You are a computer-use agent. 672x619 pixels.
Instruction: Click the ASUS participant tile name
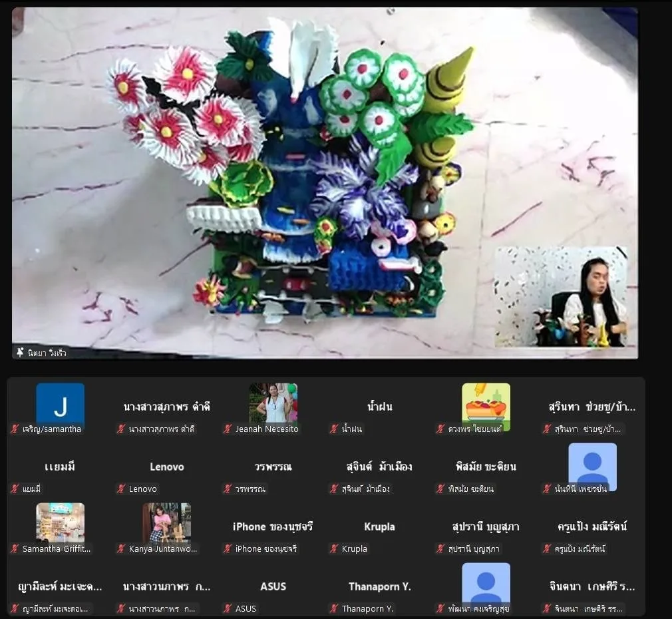tap(273, 586)
